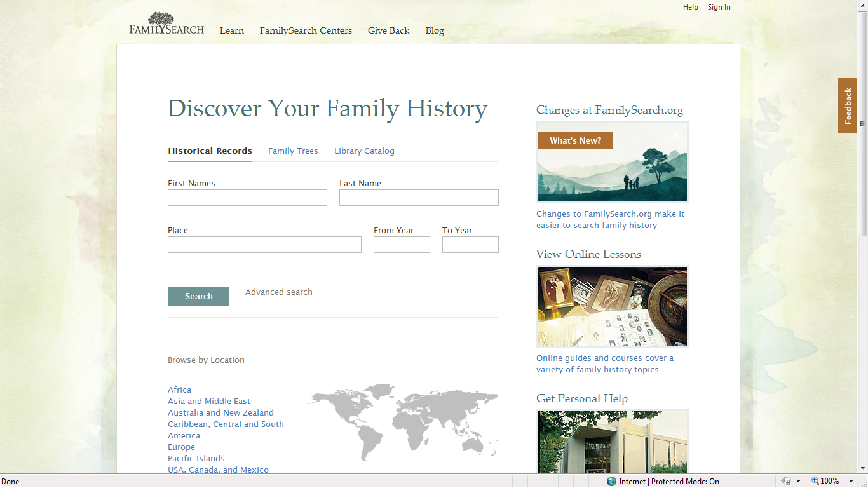The width and height of the screenshot is (868, 488).
Task: Click the To Year input field
Action: [470, 245]
